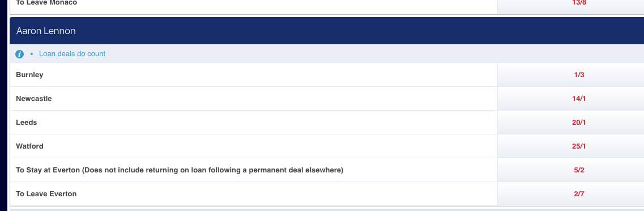
Task: Click the Burnley selection name
Action: tap(29, 75)
